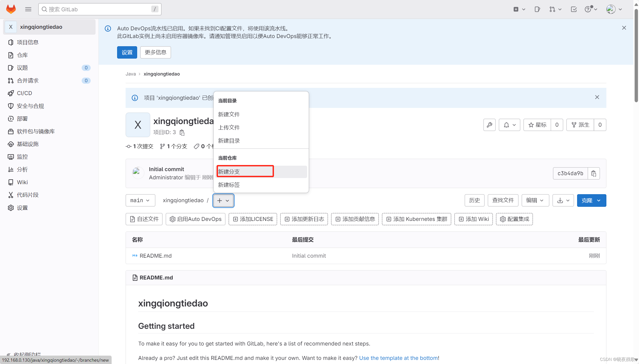Click 添加贡献信息 button
The height and width of the screenshot is (364, 639).
[355, 219]
